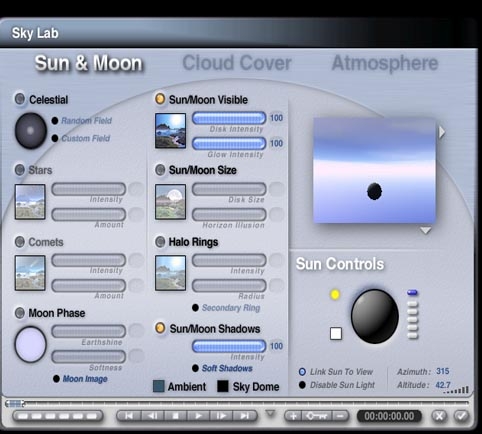Enable the Moon Image option
The width and height of the screenshot is (482, 434).
56,379
